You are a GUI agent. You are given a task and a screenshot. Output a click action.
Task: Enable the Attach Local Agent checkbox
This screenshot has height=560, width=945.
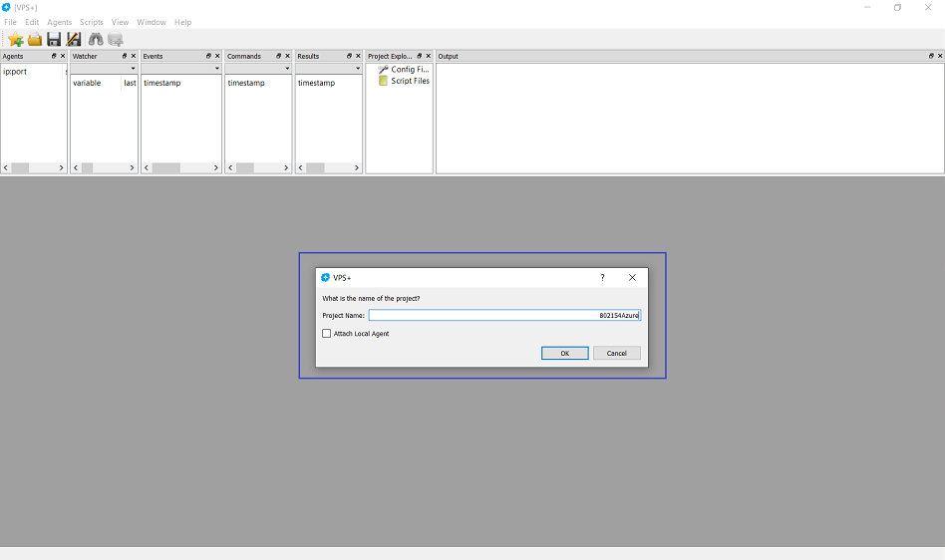(x=327, y=334)
